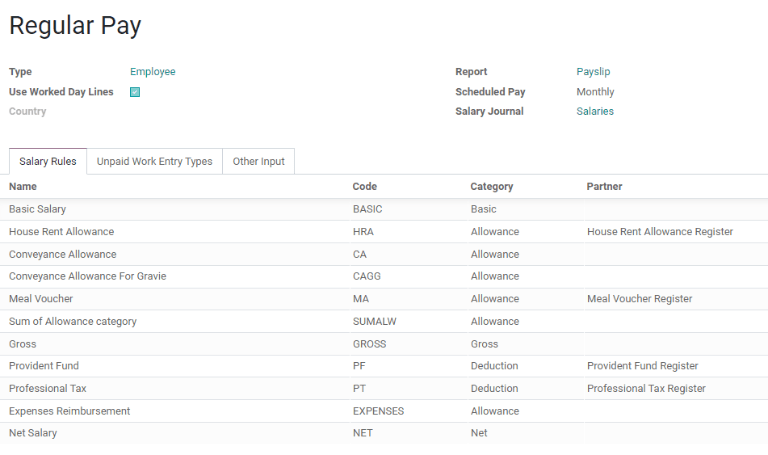Sort by the Category column header
Screen dimensions: 768x455
click(491, 186)
